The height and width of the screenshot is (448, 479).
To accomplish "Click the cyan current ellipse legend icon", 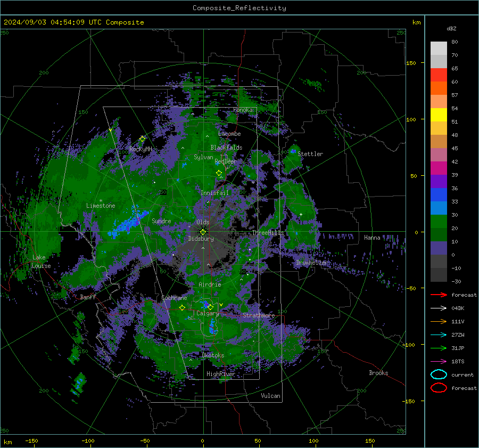I will tap(439, 374).
